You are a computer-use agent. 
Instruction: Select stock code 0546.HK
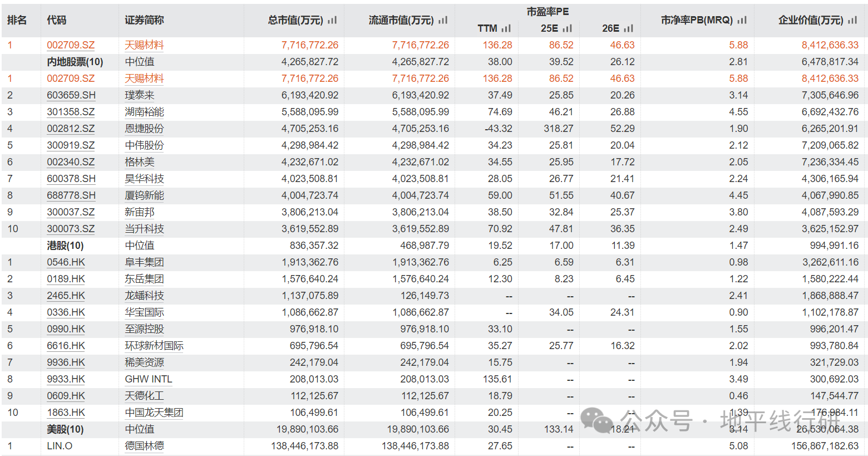66,262
